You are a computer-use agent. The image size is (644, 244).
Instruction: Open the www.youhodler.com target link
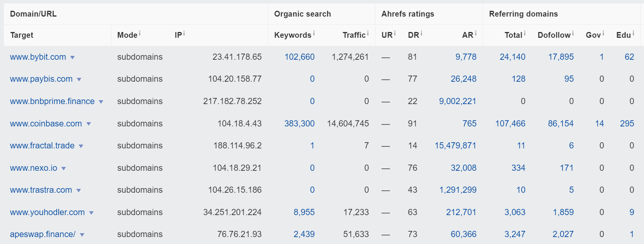tap(47, 212)
